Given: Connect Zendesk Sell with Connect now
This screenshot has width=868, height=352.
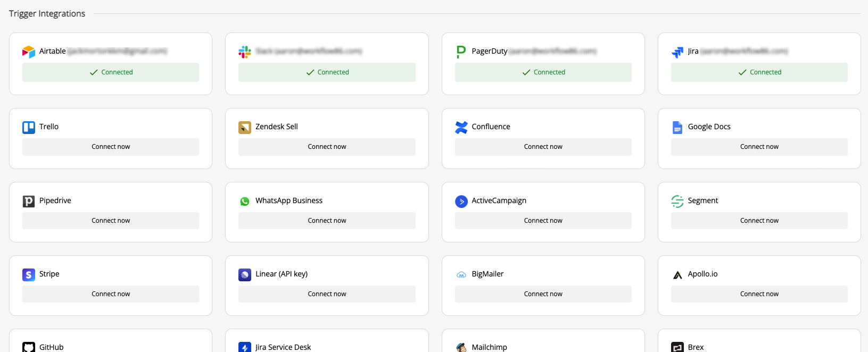Looking at the screenshot, I should 327,147.
